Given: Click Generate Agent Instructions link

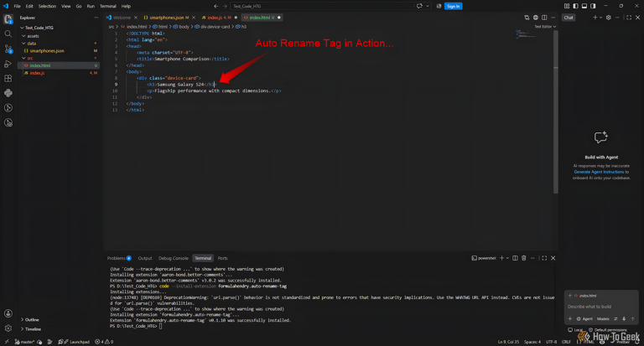Looking at the screenshot, I should 599,172.
